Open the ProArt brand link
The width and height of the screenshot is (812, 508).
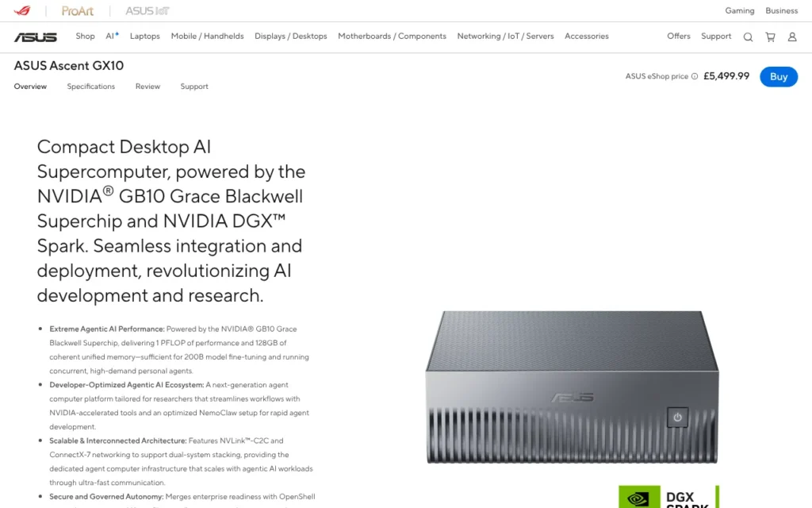(77, 11)
